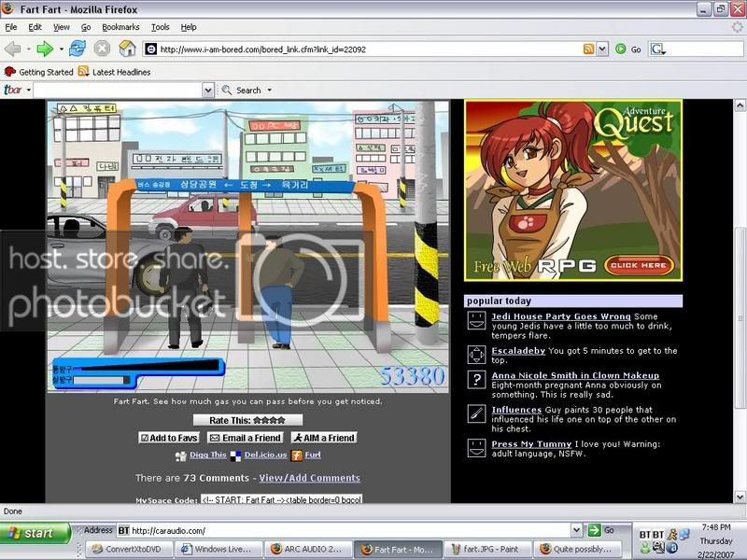747x560 pixels.
Task: Open the search engine selector icon
Action: point(658,49)
